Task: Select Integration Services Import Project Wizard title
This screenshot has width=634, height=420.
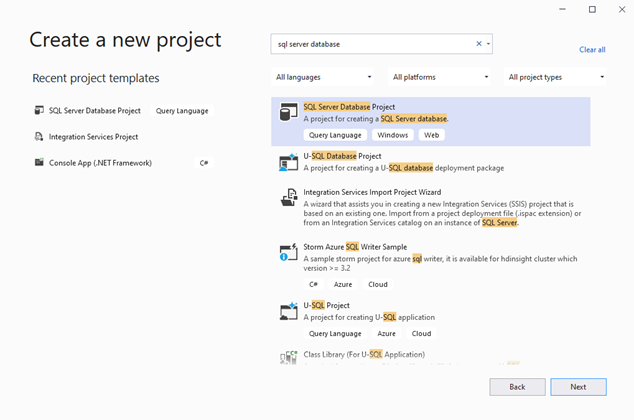Action: (372, 192)
